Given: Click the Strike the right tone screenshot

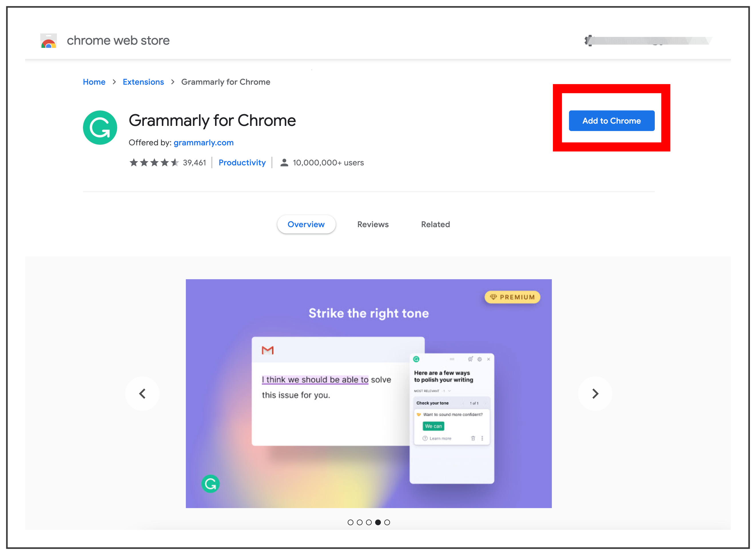Looking at the screenshot, I should (x=368, y=393).
